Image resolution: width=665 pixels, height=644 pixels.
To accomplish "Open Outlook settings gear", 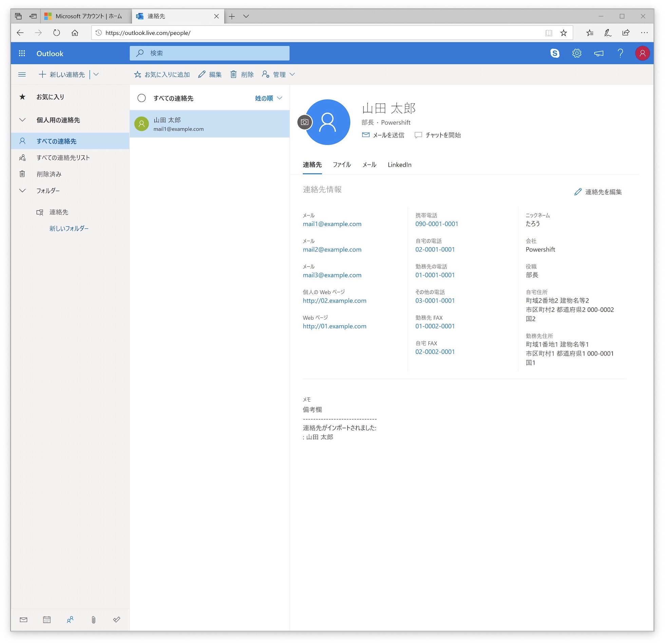I will pos(576,53).
